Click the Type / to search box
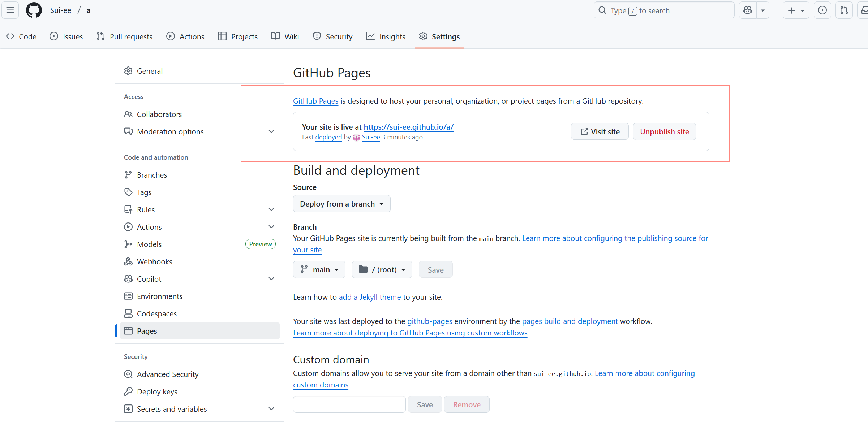868x429 pixels. pyautogui.click(x=664, y=10)
